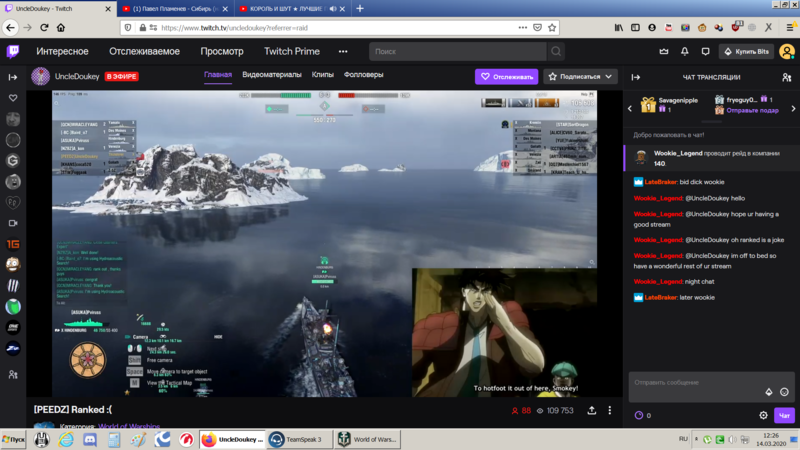800x450 pixels.
Task: Open Discord from the taskbar
Action: click(90, 439)
